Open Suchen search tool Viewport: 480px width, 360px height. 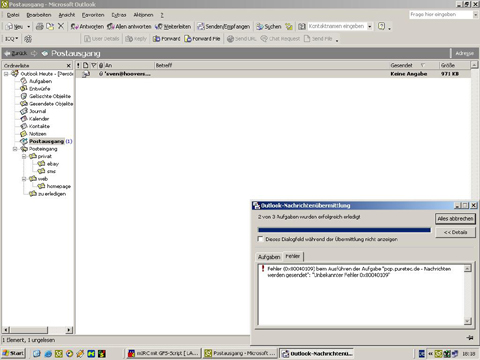point(269,26)
